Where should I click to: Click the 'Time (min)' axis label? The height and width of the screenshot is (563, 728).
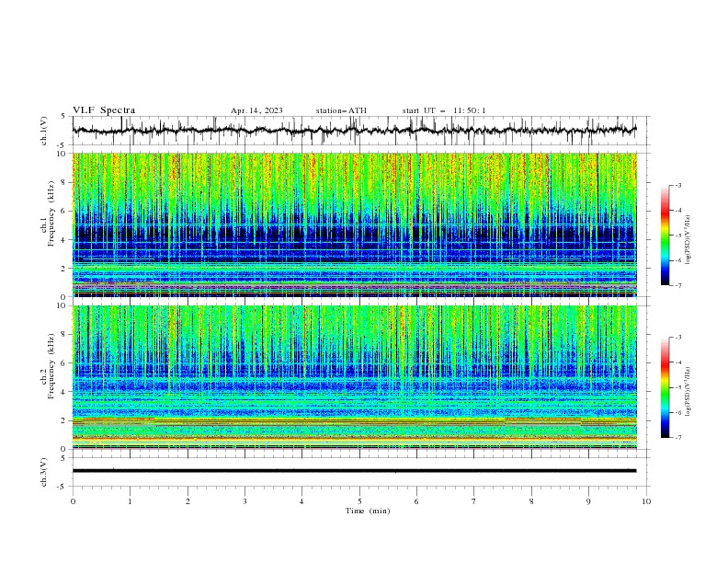(x=368, y=511)
